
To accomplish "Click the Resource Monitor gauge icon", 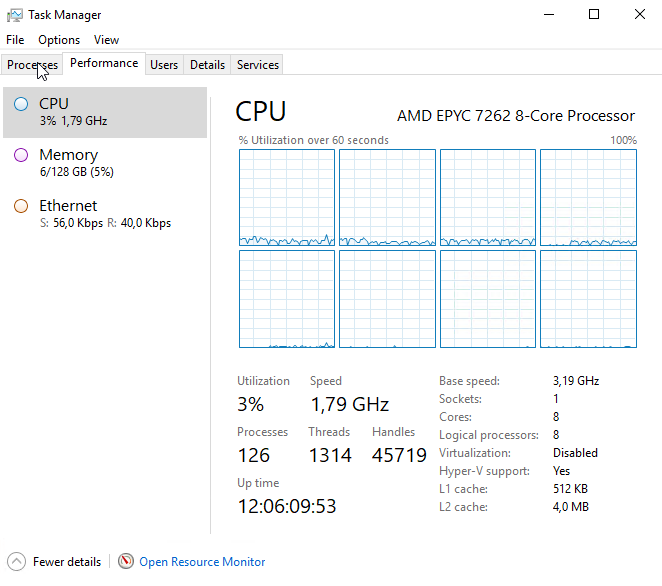I will 125,561.
